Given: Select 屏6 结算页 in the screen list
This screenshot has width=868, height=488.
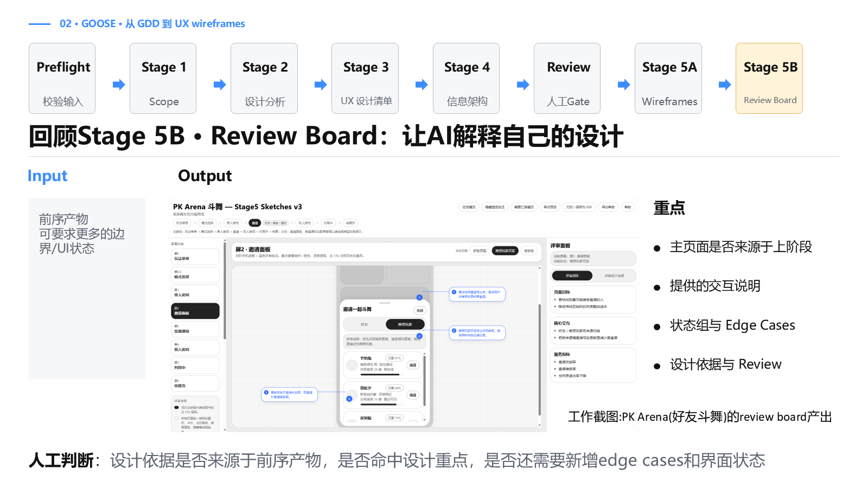Looking at the screenshot, I should coord(195,383).
